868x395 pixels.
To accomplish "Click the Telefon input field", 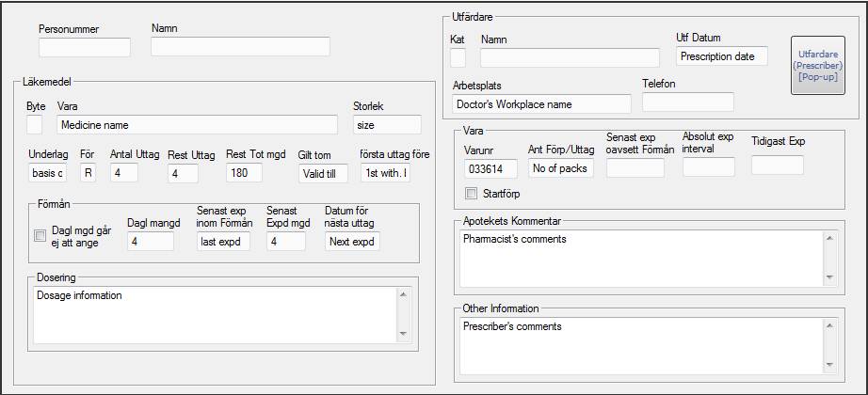I will [688, 103].
